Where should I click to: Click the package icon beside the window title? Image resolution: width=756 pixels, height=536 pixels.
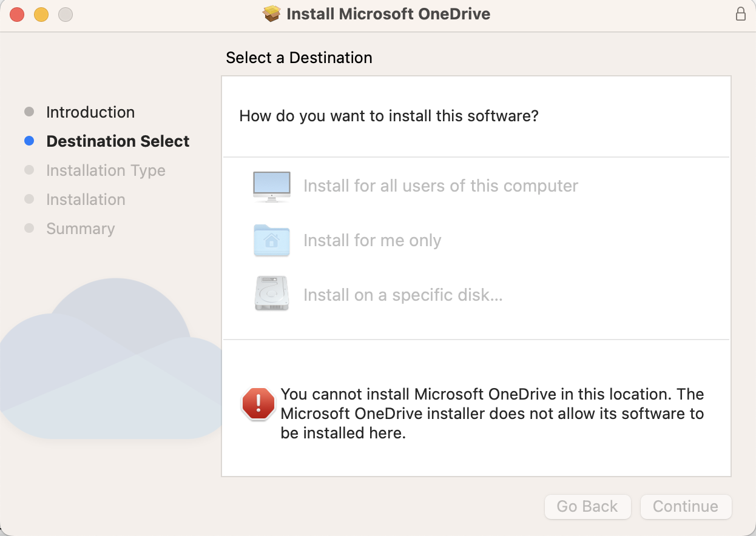tap(272, 14)
